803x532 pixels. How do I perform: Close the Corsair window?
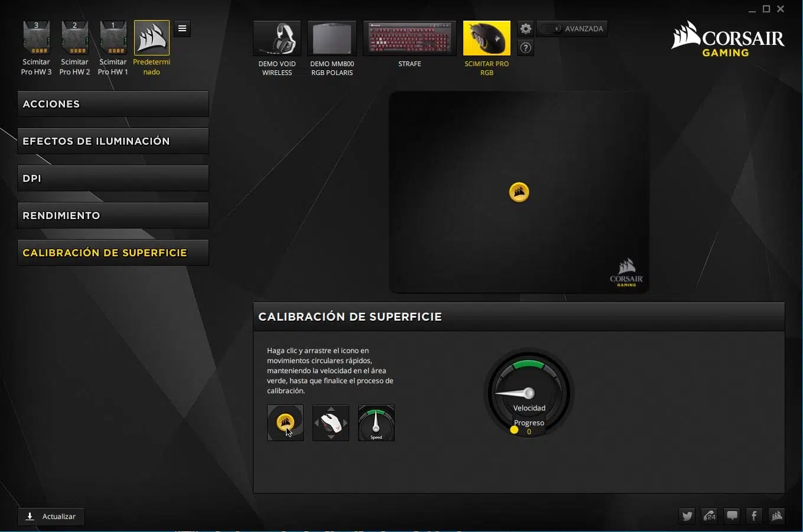pos(781,9)
